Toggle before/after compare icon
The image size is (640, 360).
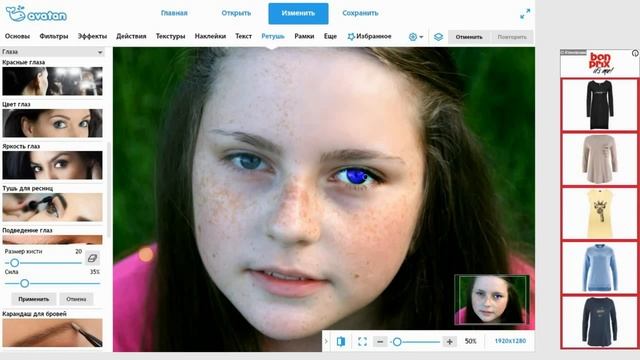tap(341, 341)
